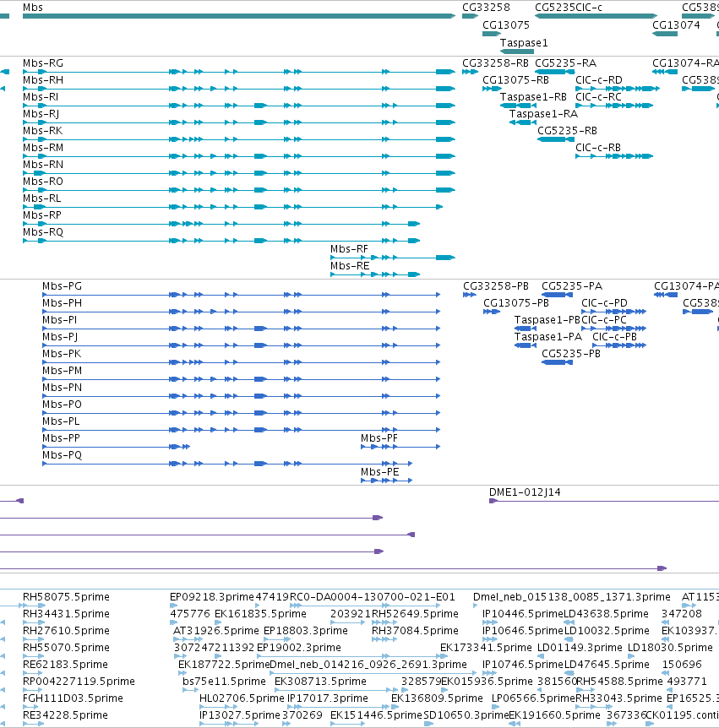Click the CG13074 gene label
This screenshot has width=719, height=728.
(x=676, y=25)
